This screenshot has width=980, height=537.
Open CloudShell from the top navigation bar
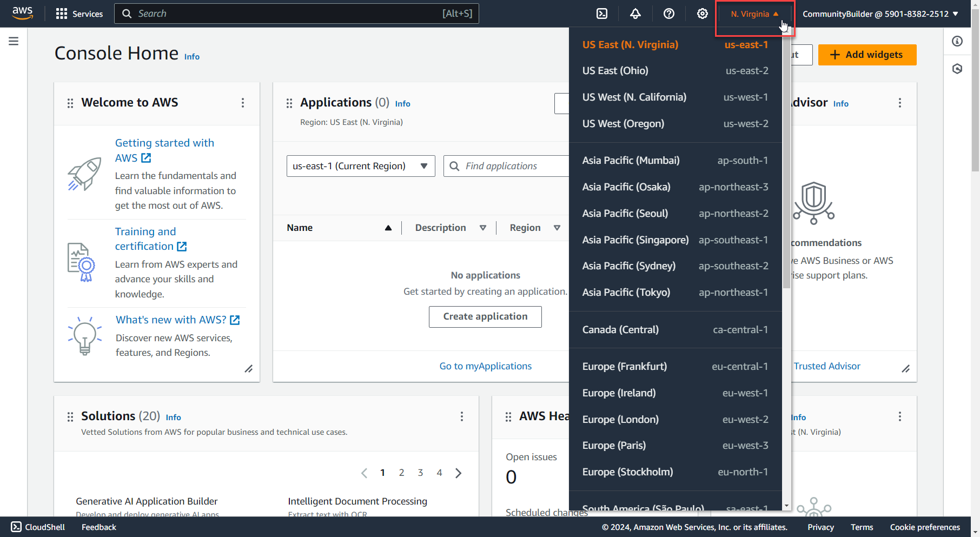[602, 14]
